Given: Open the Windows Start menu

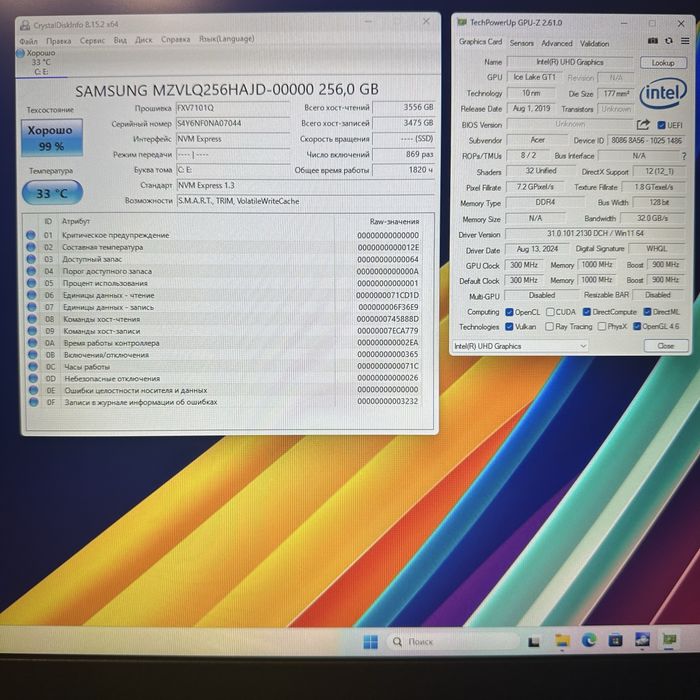Looking at the screenshot, I should [371, 642].
